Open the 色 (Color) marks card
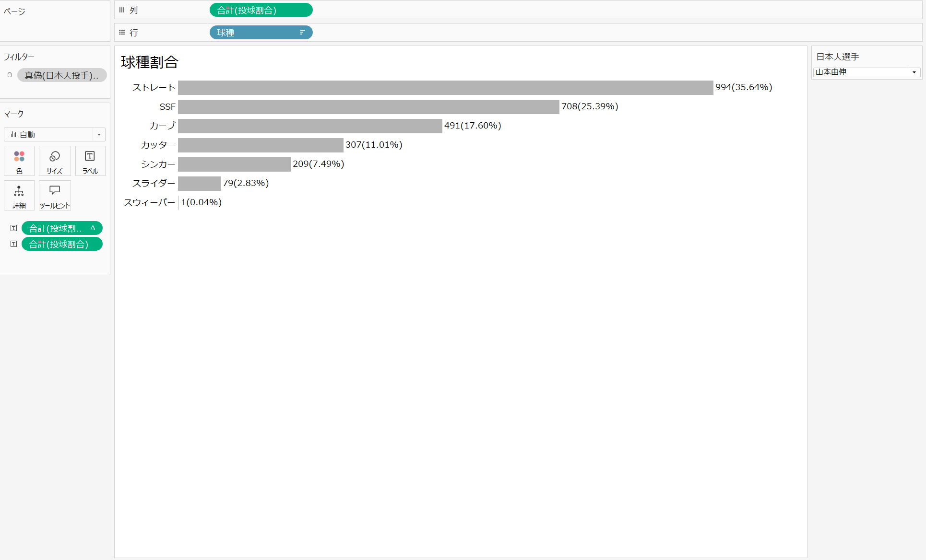 (x=19, y=161)
